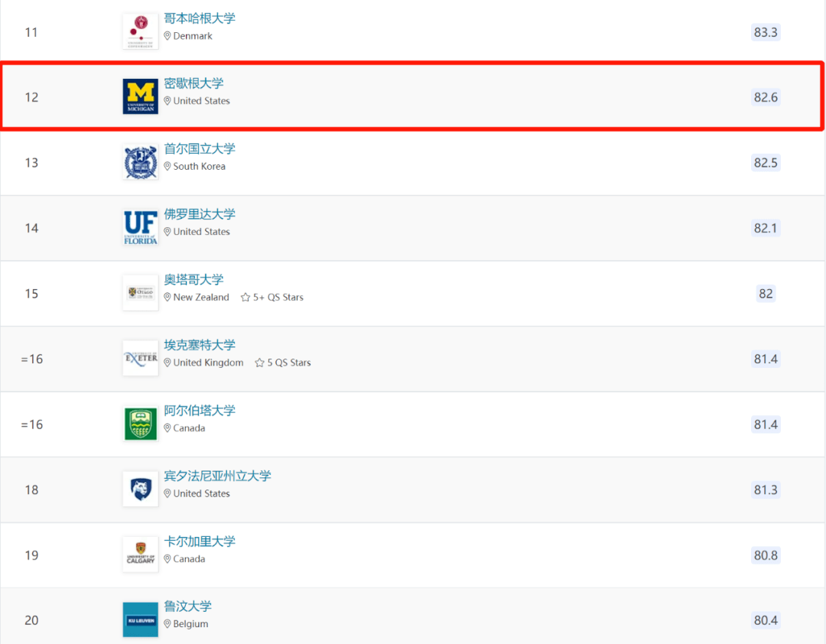
Task: Click the location pin beside United Kingdom
Action: [x=167, y=363]
